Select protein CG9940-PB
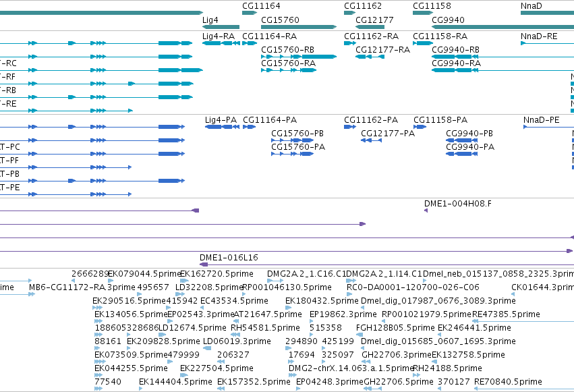 click(x=461, y=140)
